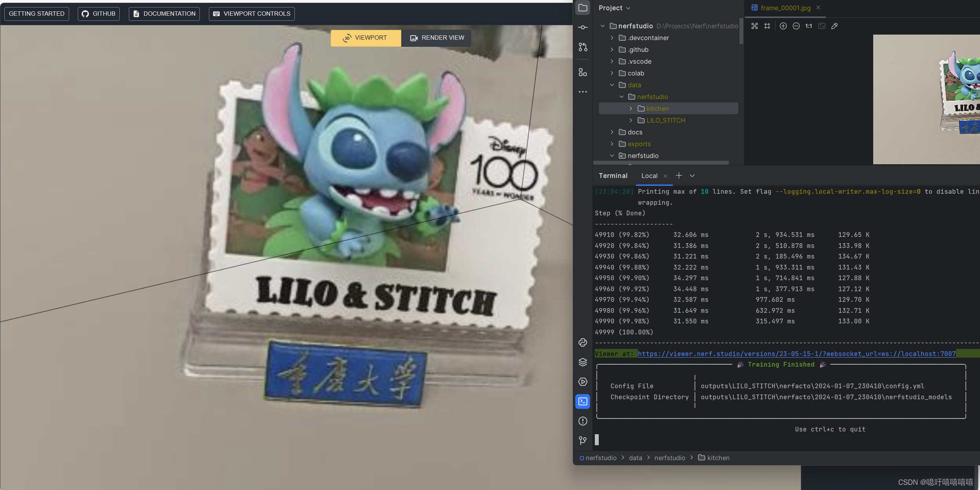Collapse the nerfstudio root project node
Image resolution: width=980 pixels, height=490 pixels.
coord(602,26)
